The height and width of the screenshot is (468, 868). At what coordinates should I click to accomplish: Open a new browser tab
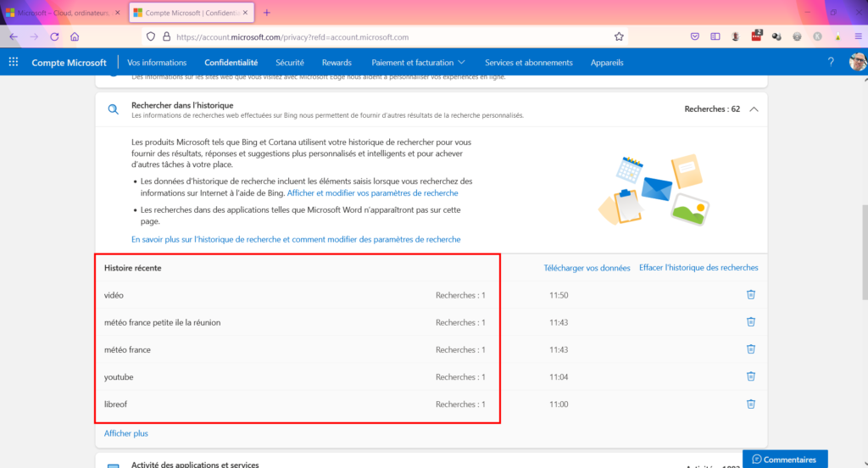(267, 12)
